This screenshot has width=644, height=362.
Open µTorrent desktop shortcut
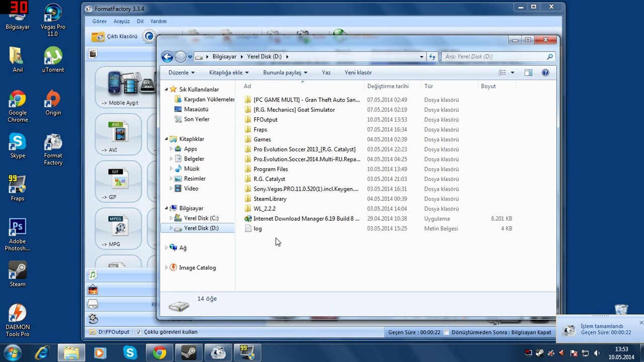pos(53,60)
